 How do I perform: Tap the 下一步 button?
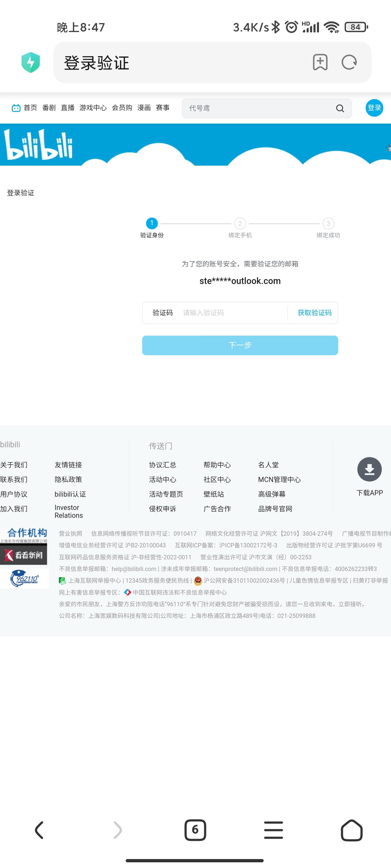(240, 345)
